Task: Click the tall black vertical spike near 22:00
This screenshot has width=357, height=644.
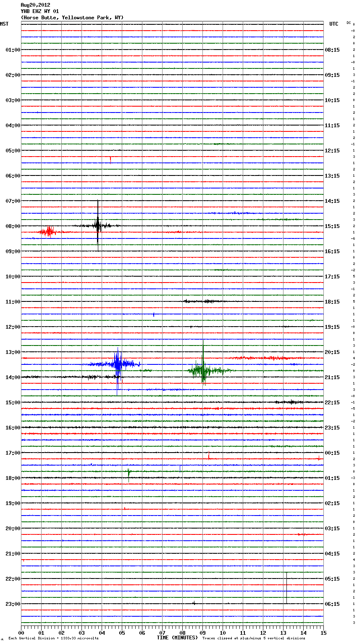Action: point(286,588)
